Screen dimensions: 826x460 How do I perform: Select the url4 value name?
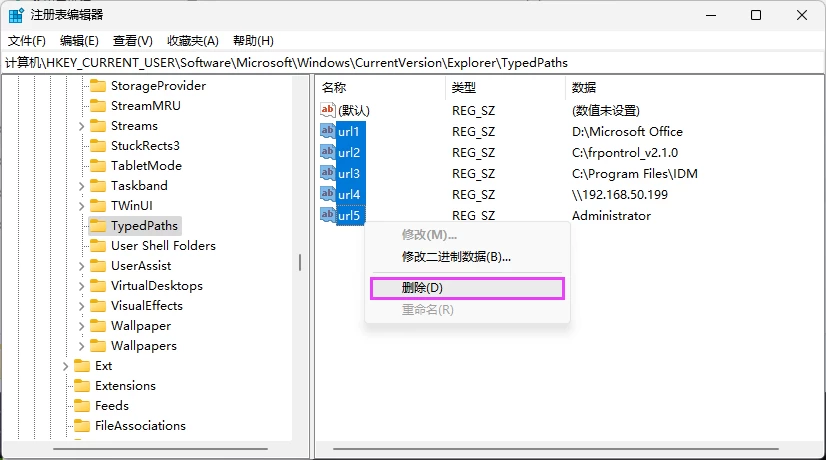click(349, 194)
